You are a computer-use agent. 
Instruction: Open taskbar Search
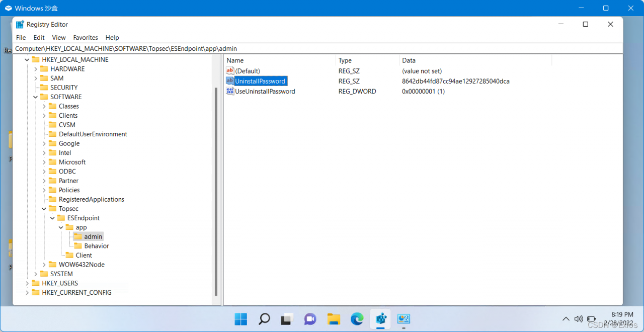pos(264,318)
